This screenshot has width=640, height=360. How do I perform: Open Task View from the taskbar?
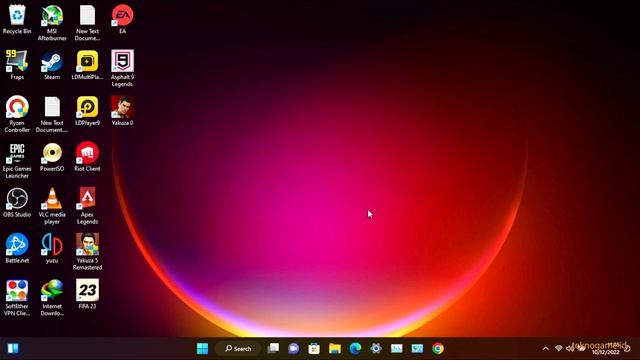[273, 349]
